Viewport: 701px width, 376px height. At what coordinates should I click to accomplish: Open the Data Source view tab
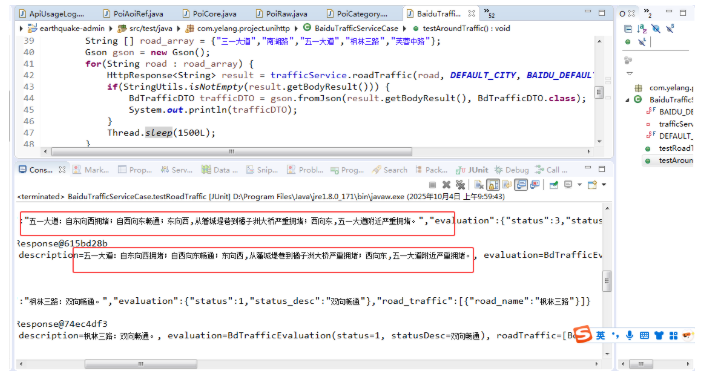tap(220, 170)
